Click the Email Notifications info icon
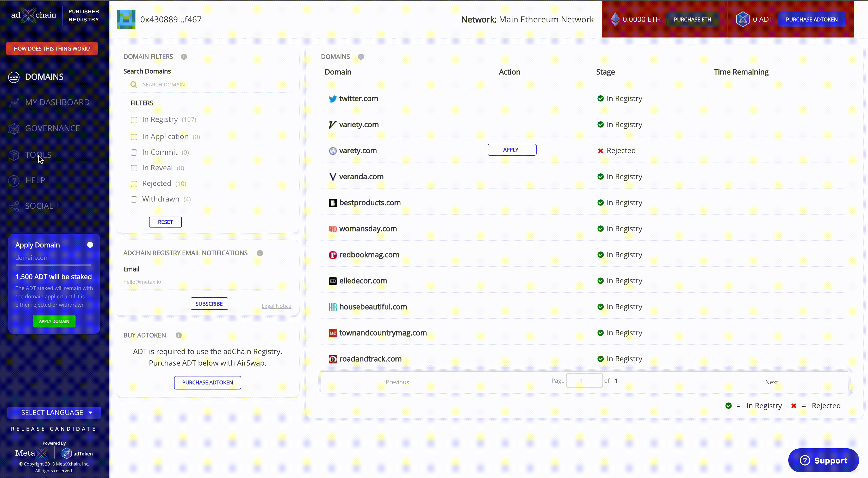The height and width of the screenshot is (478, 868). pyautogui.click(x=260, y=253)
